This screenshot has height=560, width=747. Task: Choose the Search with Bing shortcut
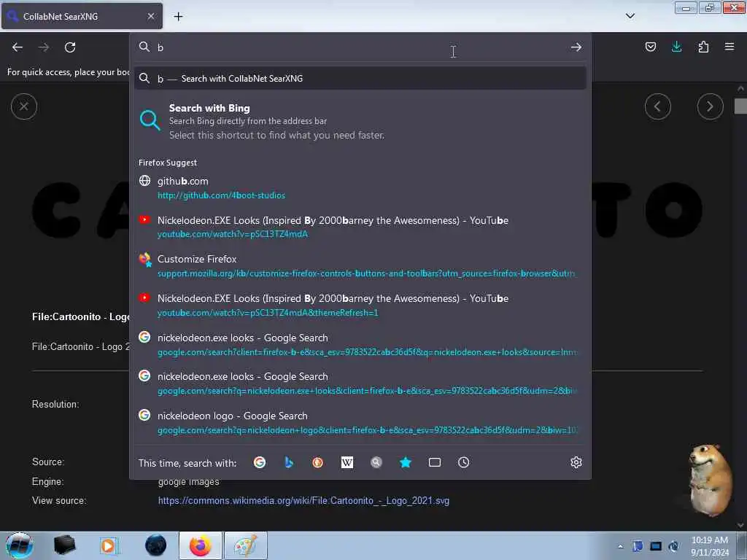(x=360, y=122)
